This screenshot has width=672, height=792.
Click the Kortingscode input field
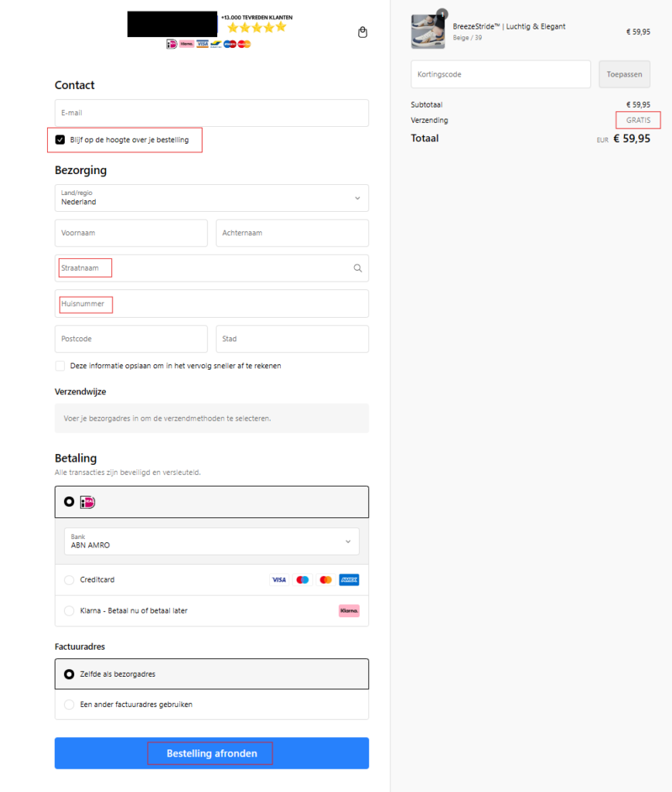[x=501, y=74]
